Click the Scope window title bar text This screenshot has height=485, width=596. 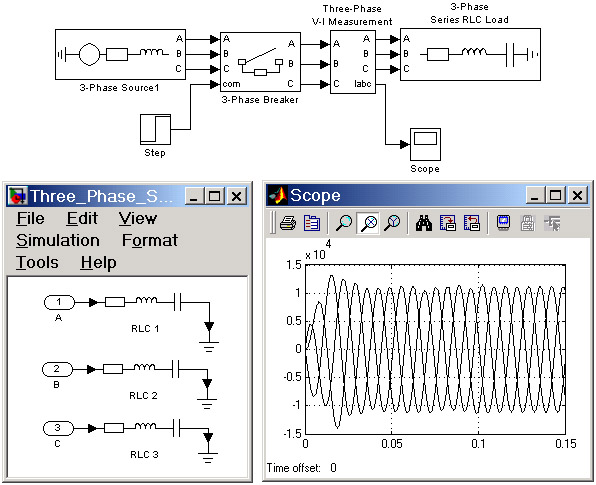(315, 195)
